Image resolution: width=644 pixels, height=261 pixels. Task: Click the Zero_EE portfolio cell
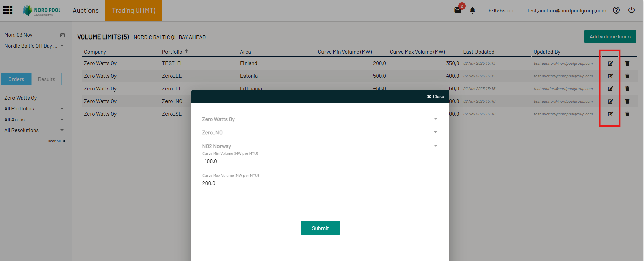(172, 76)
